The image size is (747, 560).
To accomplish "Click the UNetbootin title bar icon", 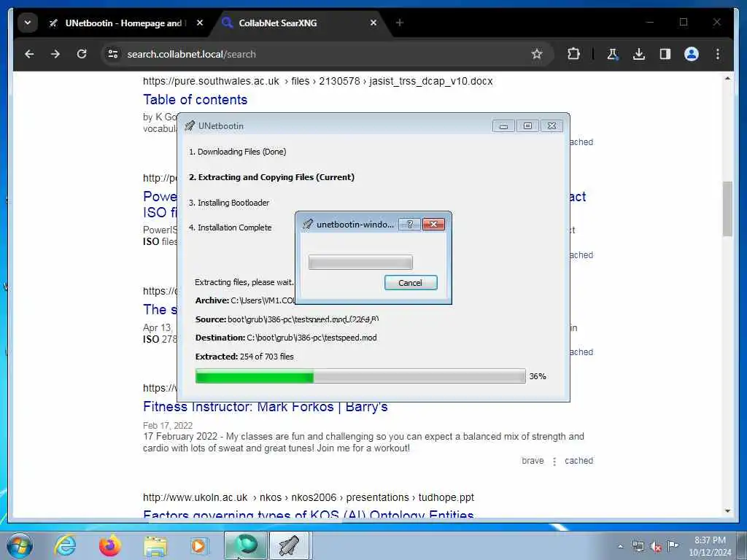I will (190, 125).
